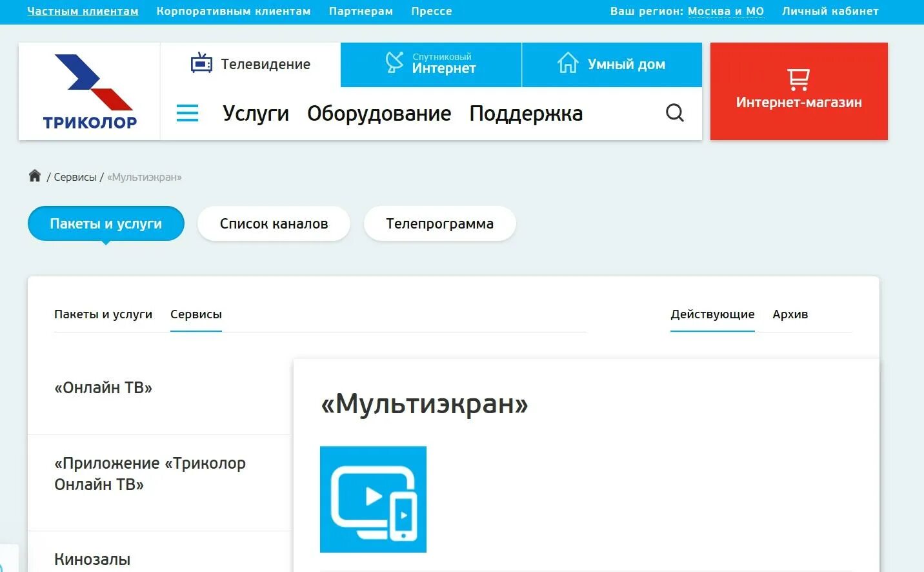This screenshot has width=924, height=572.
Task: Click the Мультиэкран service thumbnail image
Action: [x=373, y=499]
